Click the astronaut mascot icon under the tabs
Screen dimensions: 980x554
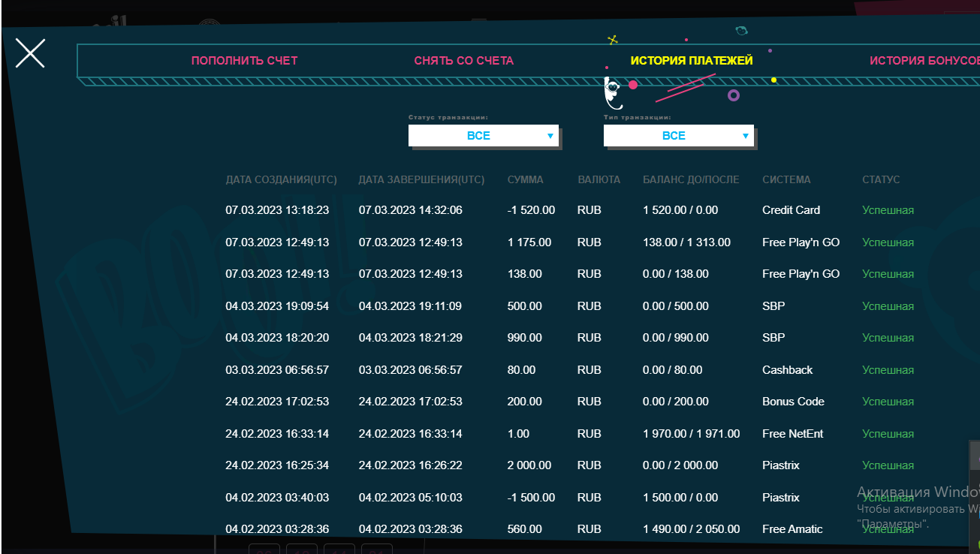614,92
